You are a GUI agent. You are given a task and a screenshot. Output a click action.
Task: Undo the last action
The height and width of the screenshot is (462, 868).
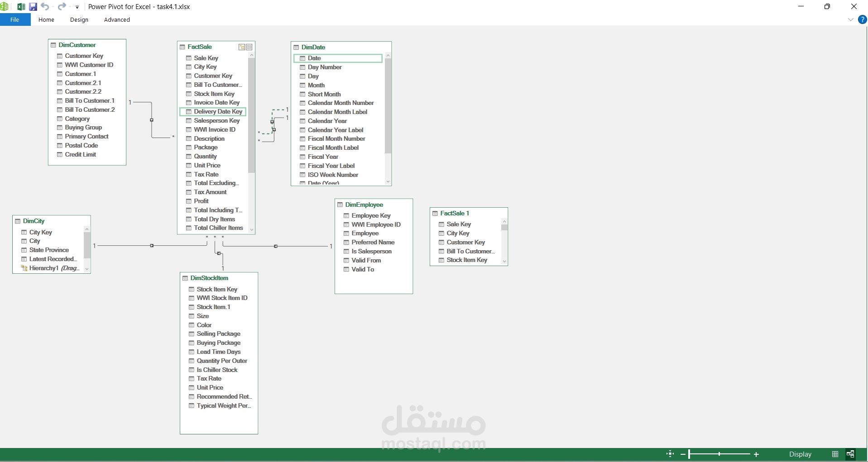[x=44, y=6]
